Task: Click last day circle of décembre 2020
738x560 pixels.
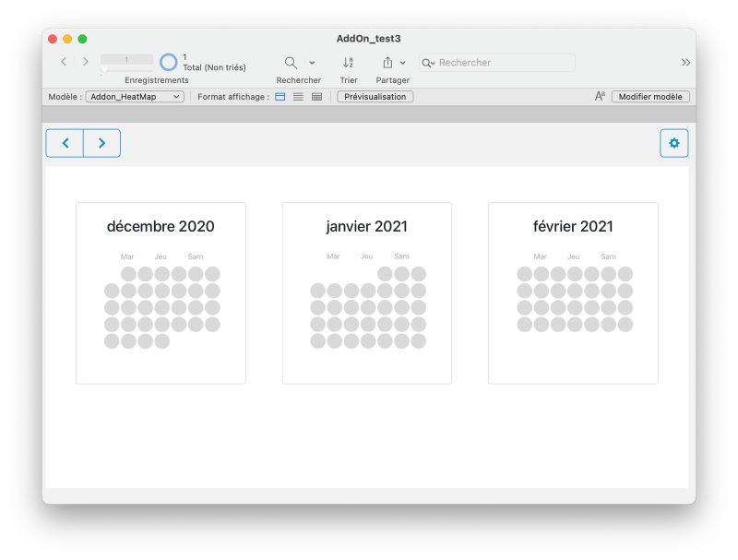Action: [162, 341]
